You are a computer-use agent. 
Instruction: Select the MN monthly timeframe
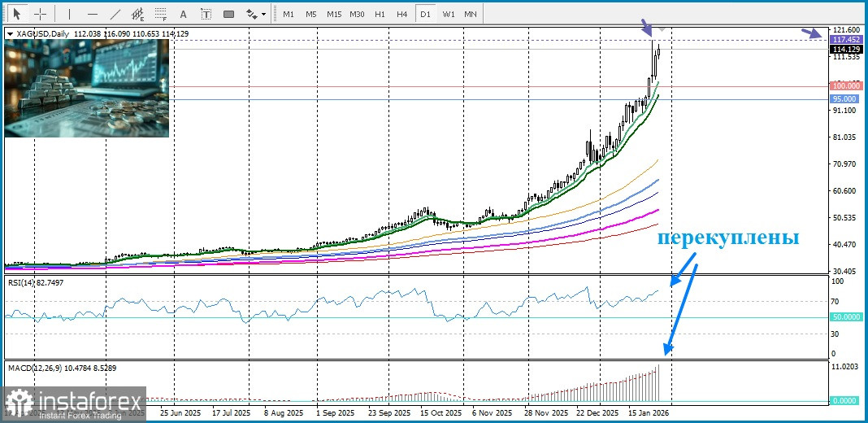pyautogui.click(x=471, y=14)
